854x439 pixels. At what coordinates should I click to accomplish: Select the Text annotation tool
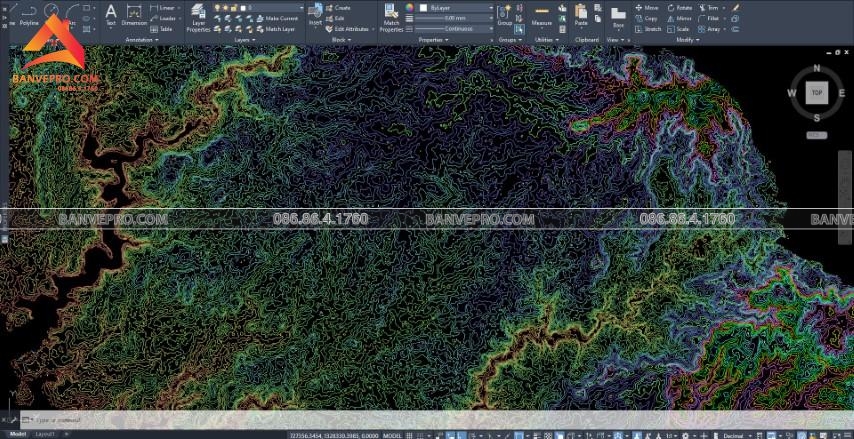(x=111, y=15)
